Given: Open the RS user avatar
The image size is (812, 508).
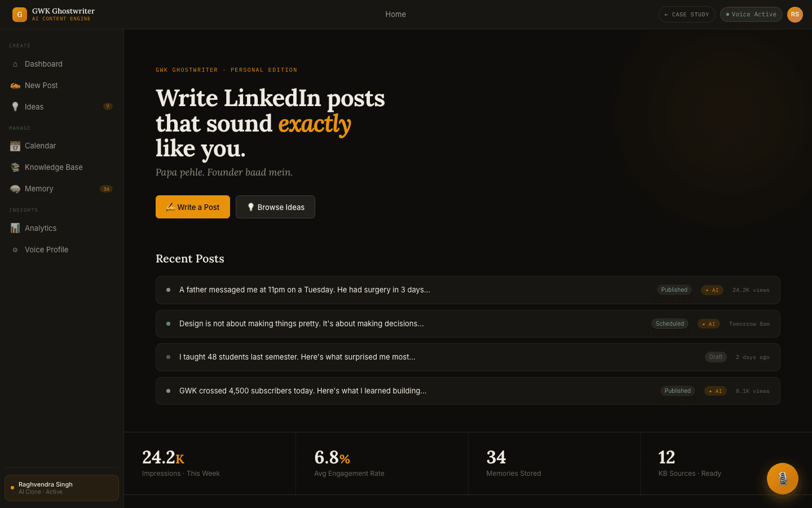Looking at the screenshot, I should coord(795,15).
